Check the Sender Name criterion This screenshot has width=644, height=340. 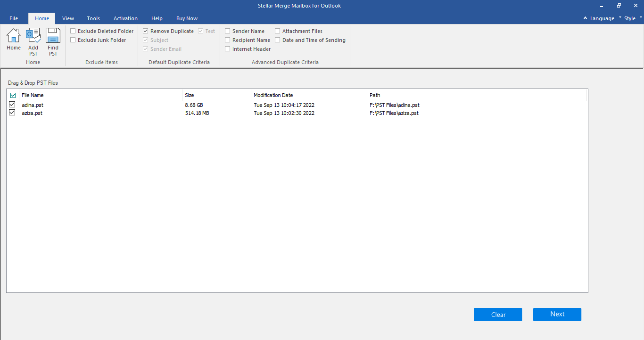[228, 31]
